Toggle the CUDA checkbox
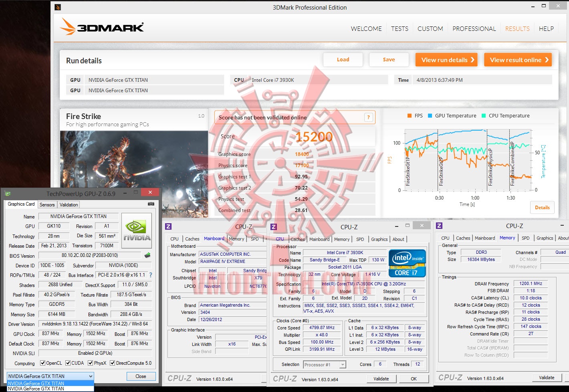Viewport: 569px width, 392px height. point(68,363)
